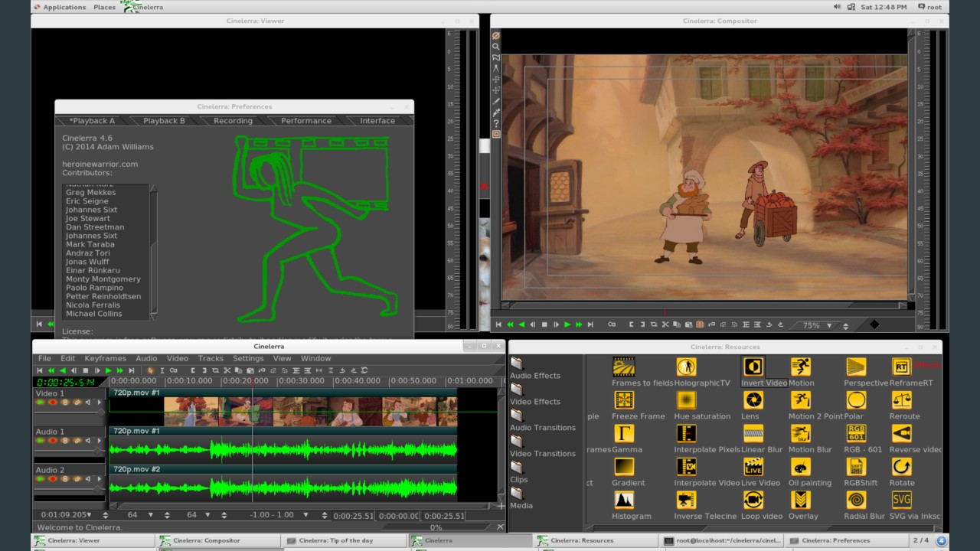
Task: Pick the Hue saturation effect icon
Action: click(x=686, y=400)
